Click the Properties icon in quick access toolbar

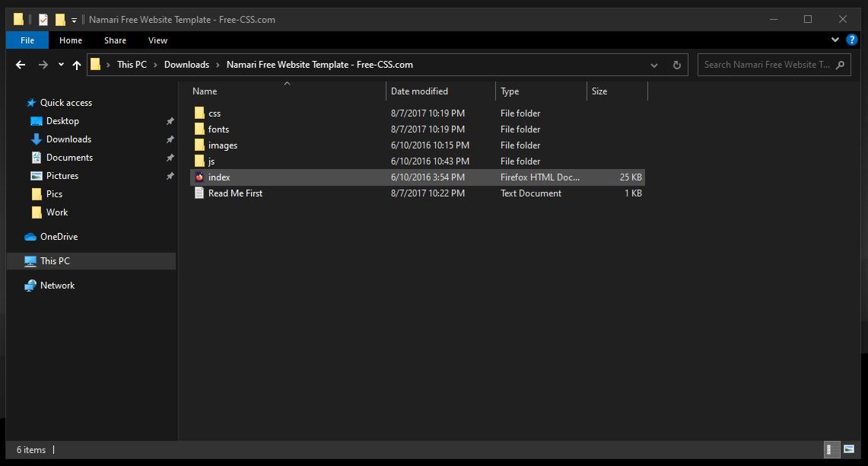43,19
